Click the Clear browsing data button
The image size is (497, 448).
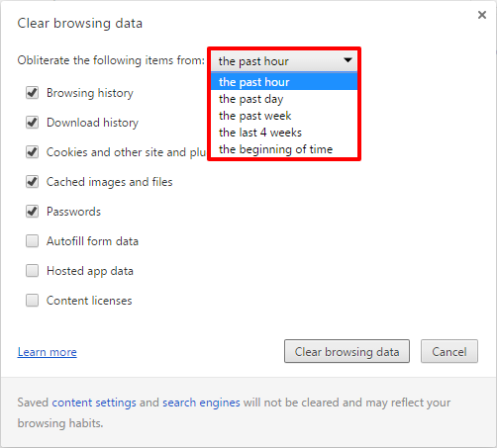click(x=347, y=351)
